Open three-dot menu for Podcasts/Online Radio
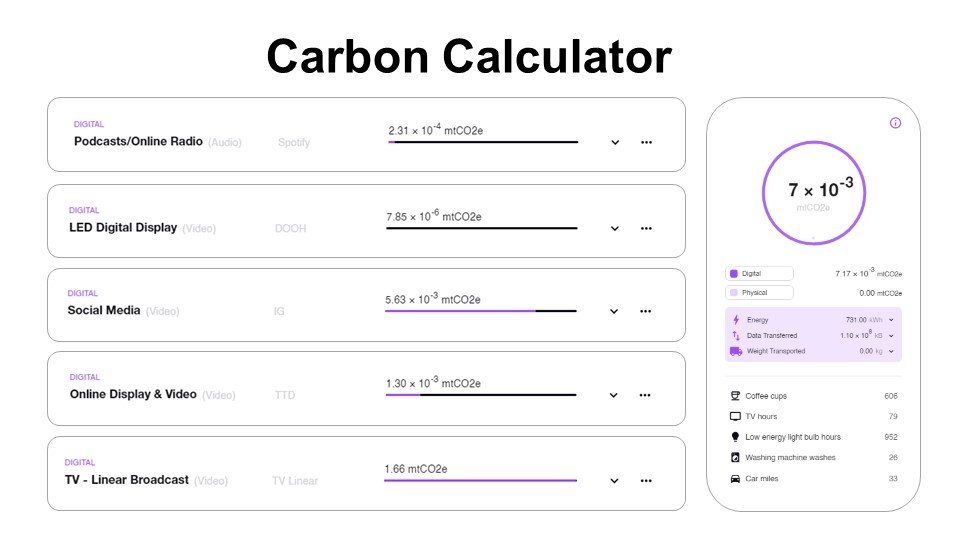Screen dimensions: 960x540 pos(647,142)
